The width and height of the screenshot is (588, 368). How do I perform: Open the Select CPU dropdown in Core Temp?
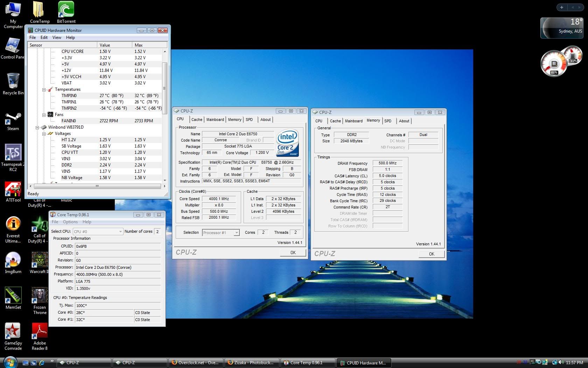click(98, 231)
